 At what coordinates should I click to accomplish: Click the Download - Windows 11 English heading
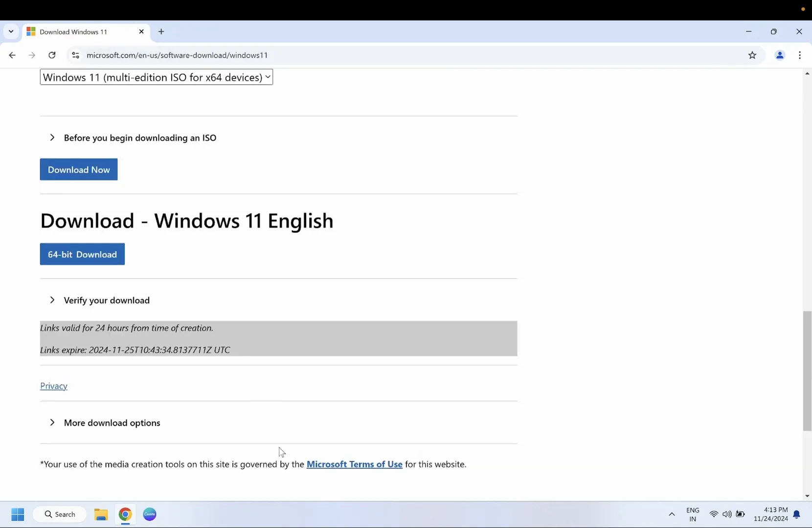(187, 220)
